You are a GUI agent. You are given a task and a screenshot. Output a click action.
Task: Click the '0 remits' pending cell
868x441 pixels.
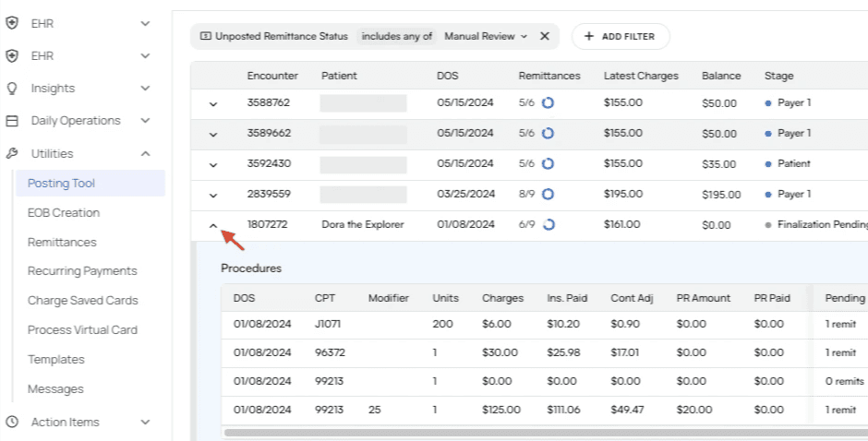coord(844,381)
